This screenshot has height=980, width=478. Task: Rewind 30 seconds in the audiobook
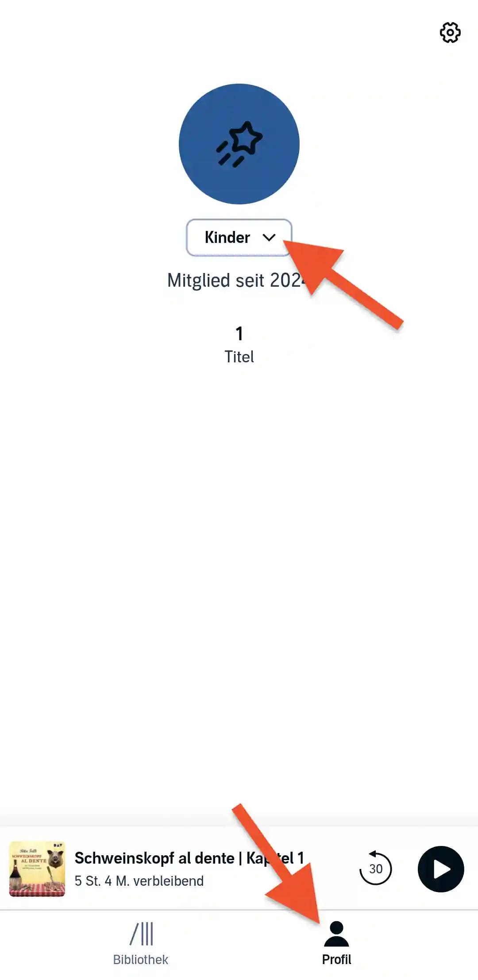tap(376, 868)
